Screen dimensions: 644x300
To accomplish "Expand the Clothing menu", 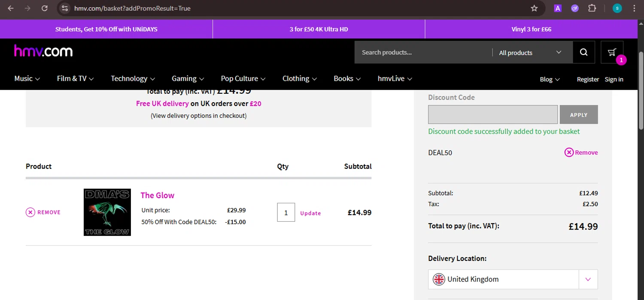I will (x=299, y=79).
